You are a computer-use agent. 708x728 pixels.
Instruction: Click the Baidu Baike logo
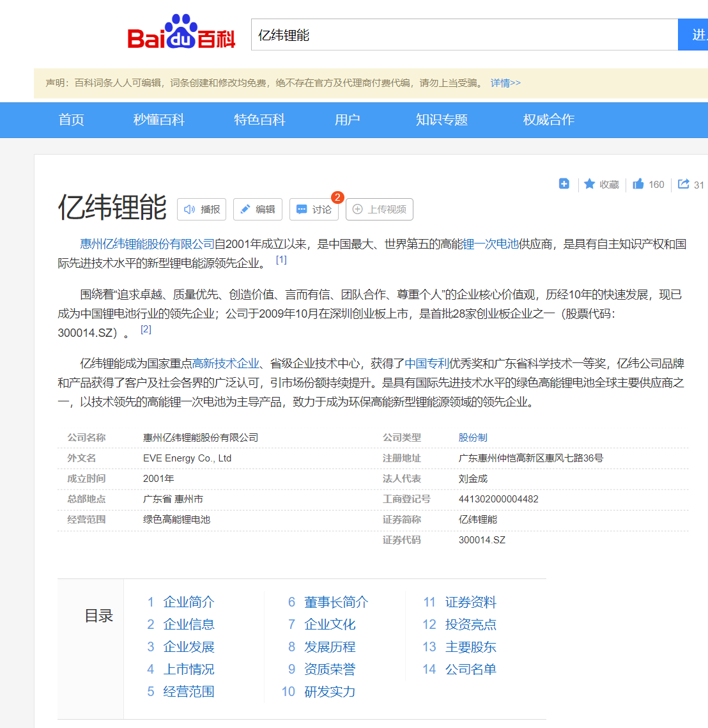pos(181,34)
